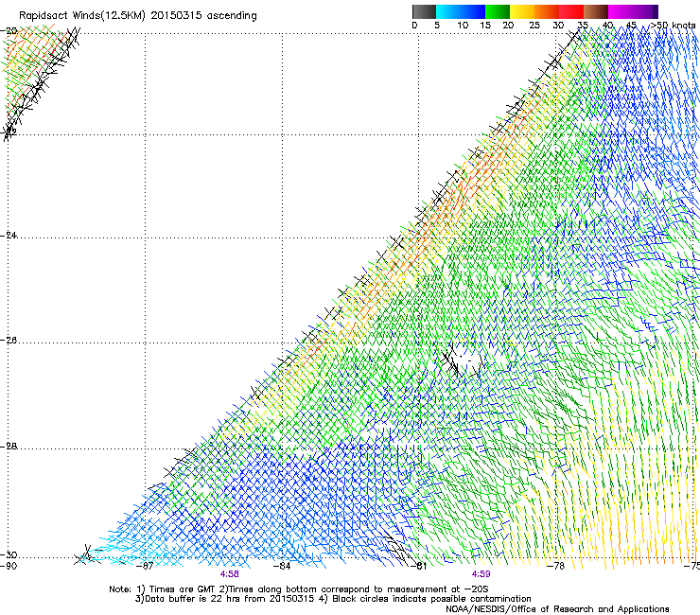Click the orange 25-30 knots color band
Viewport: 700px width, 615px height.
tap(547, 11)
